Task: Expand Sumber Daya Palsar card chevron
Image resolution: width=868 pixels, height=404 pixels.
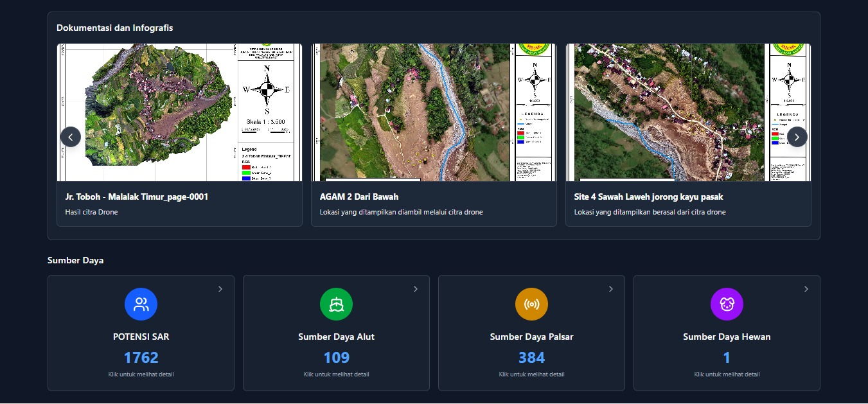Action: click(x=611, y=289)
